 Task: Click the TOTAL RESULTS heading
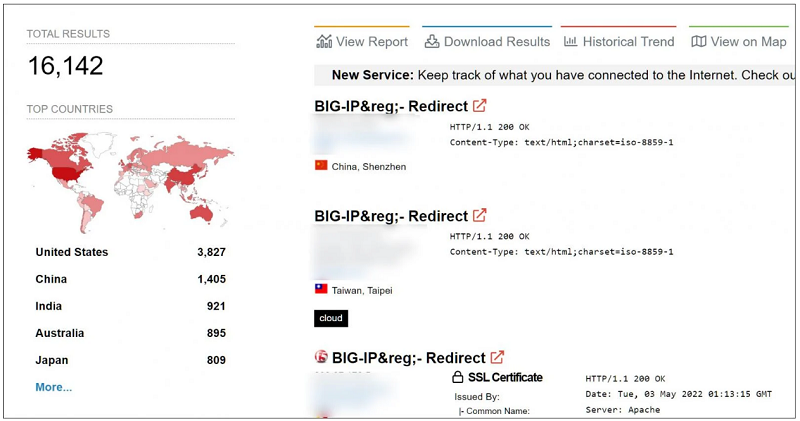(x=68, y=34)
